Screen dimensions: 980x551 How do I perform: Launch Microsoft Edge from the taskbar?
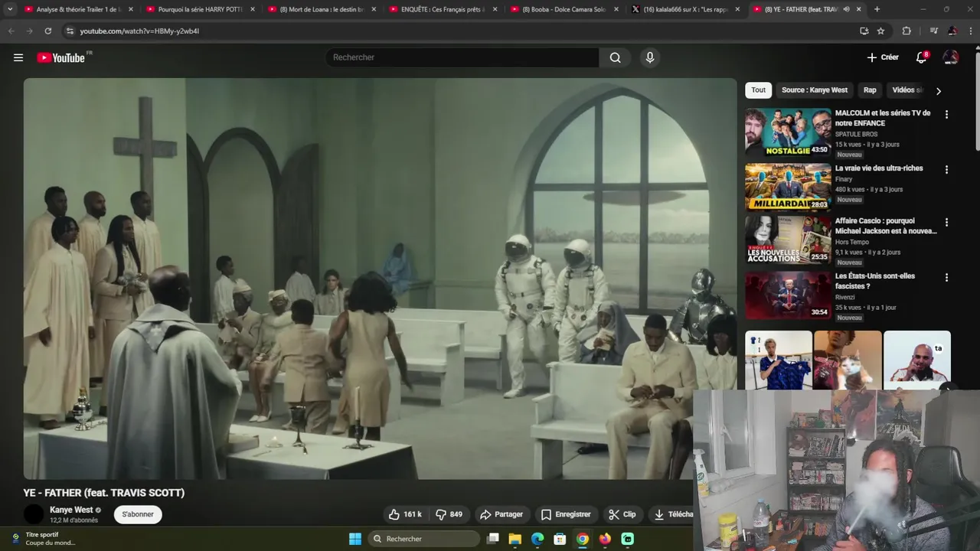pyautogui.click(x=537, y=539)
